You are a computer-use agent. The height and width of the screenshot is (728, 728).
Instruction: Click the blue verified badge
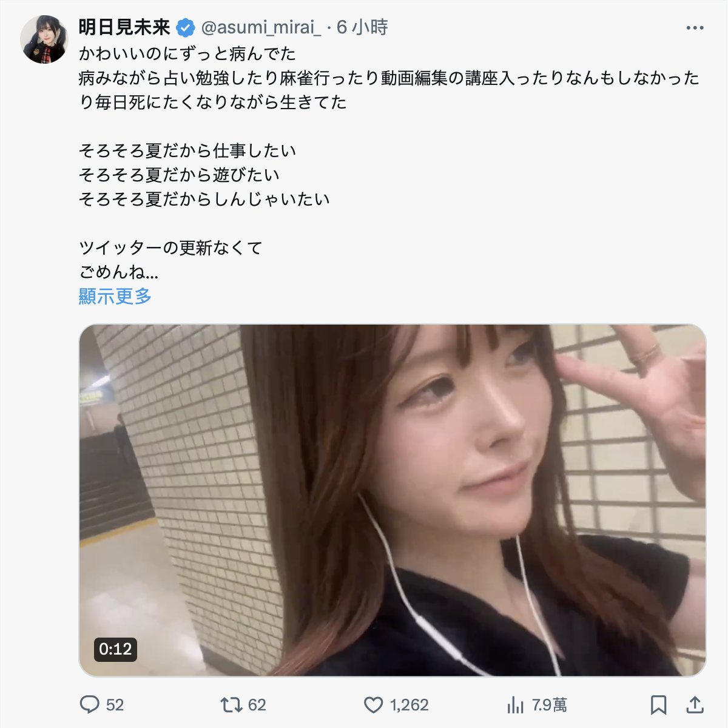pos(186,27)
